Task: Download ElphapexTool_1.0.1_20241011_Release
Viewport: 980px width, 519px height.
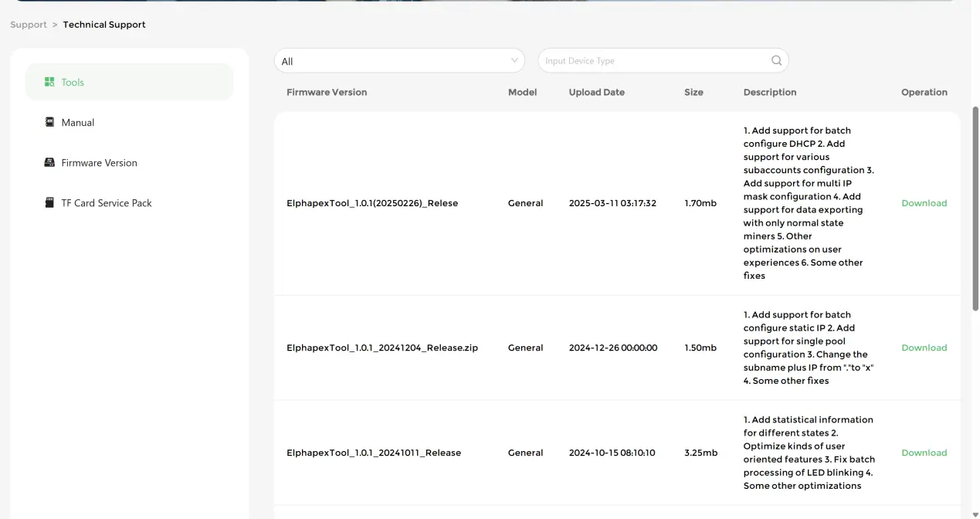Action: click(924, 453)
